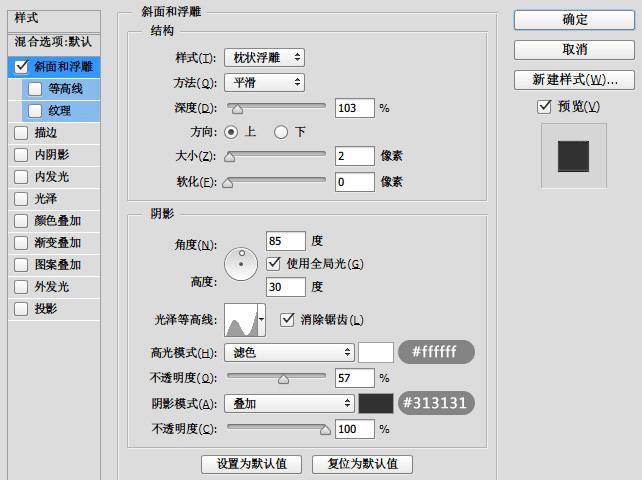This screenshot has height=480, width=642.
Task: Click the 大小 slider handle
Action: (x=230, y=157)
